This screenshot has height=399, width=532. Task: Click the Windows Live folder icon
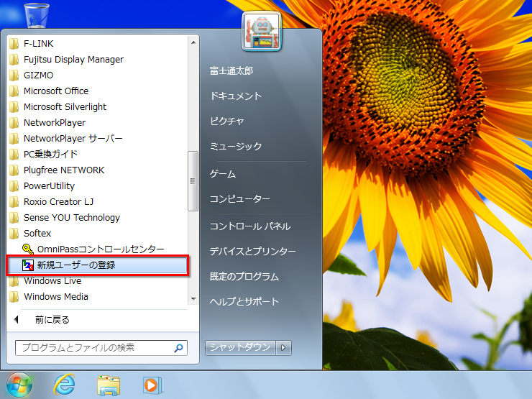pos(14,281)
